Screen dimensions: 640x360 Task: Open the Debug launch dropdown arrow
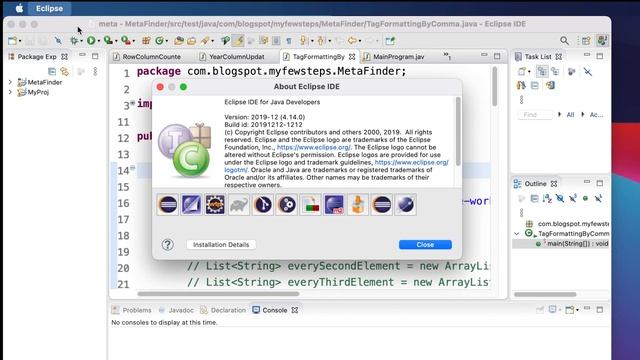pyautogui.click(x=81, y=41)
